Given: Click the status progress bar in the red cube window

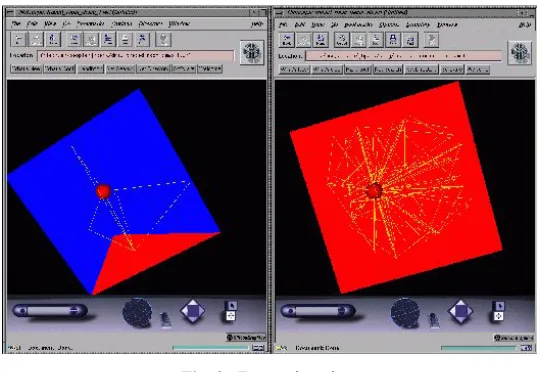Looking at the screenshot, I should coord(479,347).
